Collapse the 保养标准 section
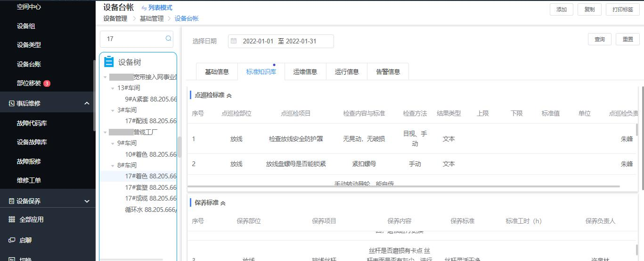 point(223,203)
